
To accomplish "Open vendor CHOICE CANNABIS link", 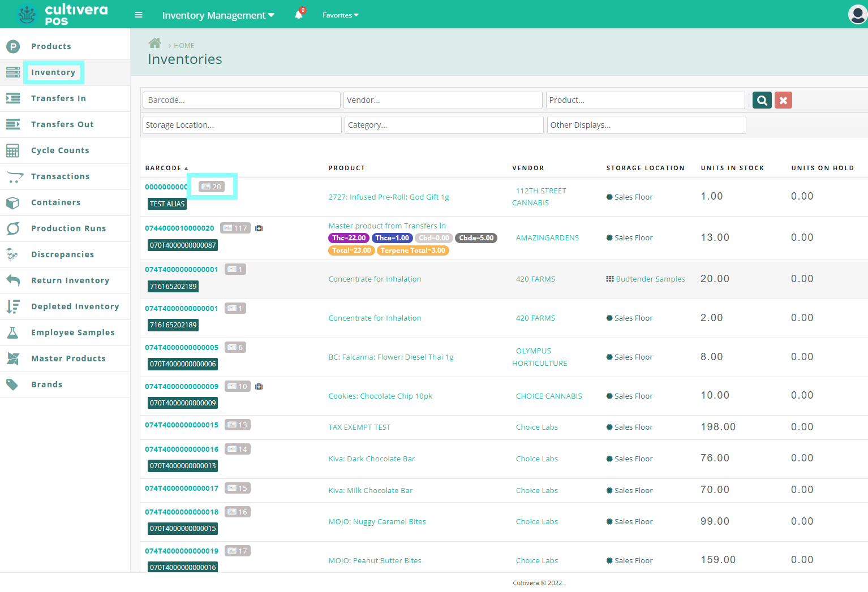I will [x=549, y=396].
